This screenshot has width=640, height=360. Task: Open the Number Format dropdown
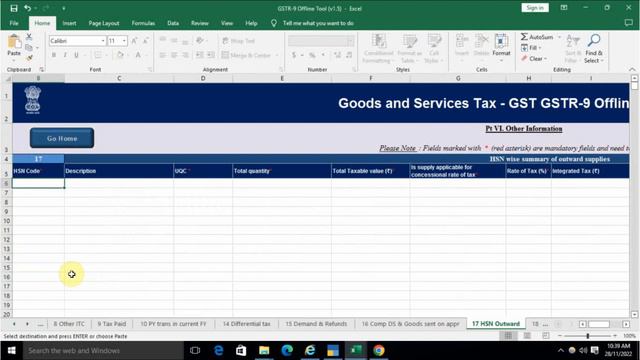pyautogui.click(x=351, y=41)
